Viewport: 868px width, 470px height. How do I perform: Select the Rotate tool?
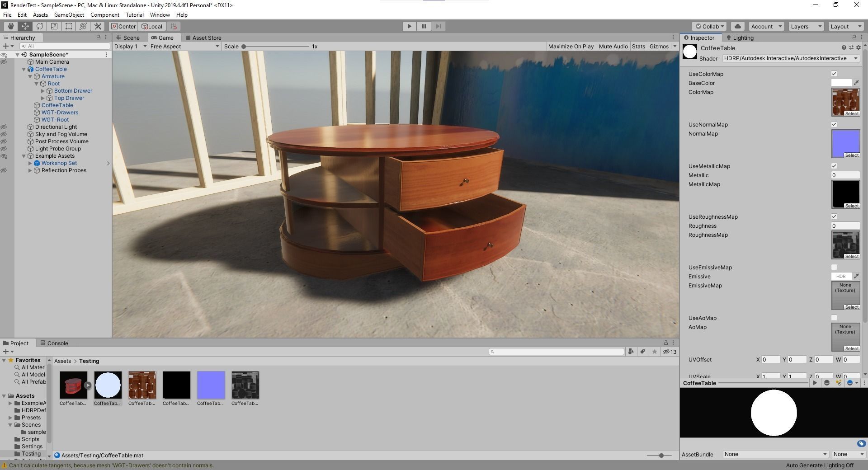(x=39, y=26)
